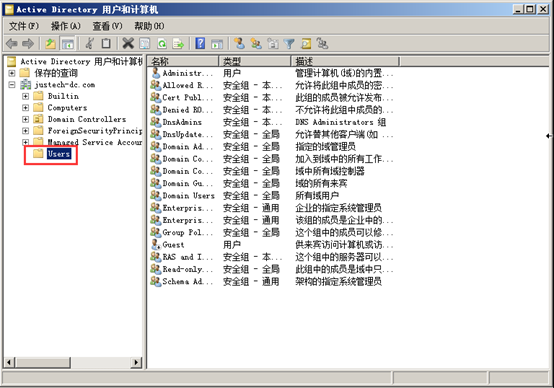The image size is (554, 388).
Task: Create new user toolbar icon
Action: click(240, 44)
